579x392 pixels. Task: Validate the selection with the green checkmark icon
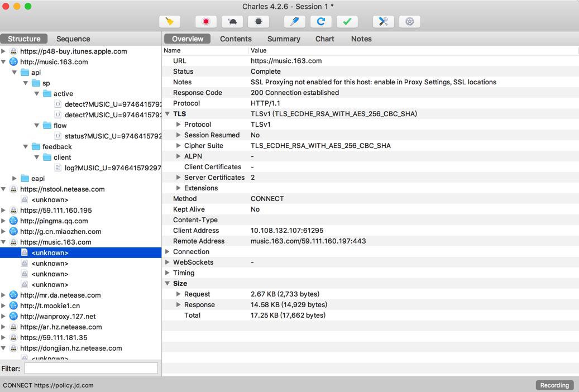347,21
